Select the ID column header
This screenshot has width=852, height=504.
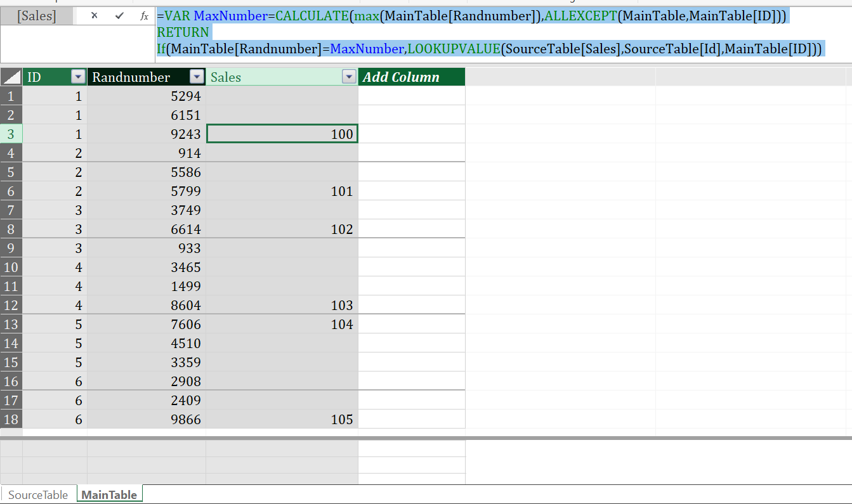(x=55, y=77)
